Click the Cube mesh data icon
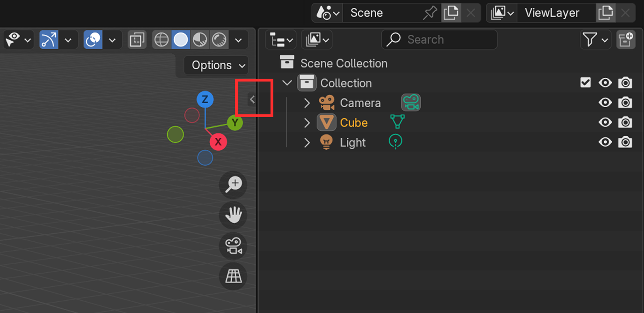This screenshot has width=644, height=313. [x=397, y=122]
